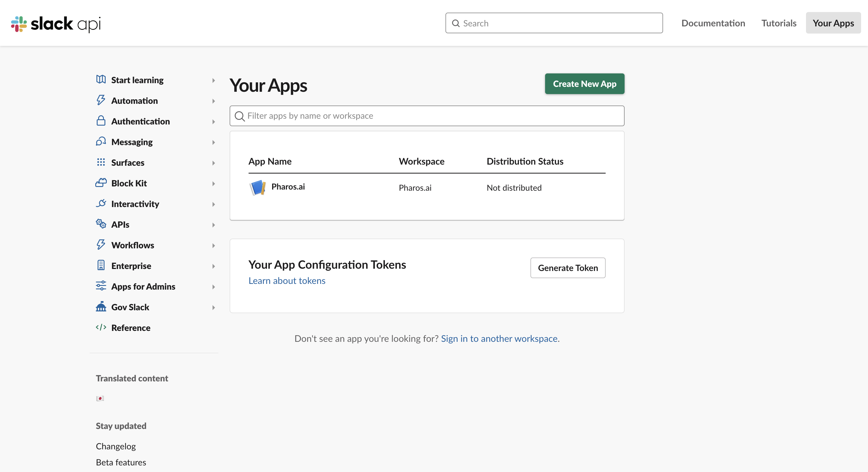The height and width of the screenshot is (472, 868).
Task: Expand the Surfaces section arrow
Action: [213, 163]
